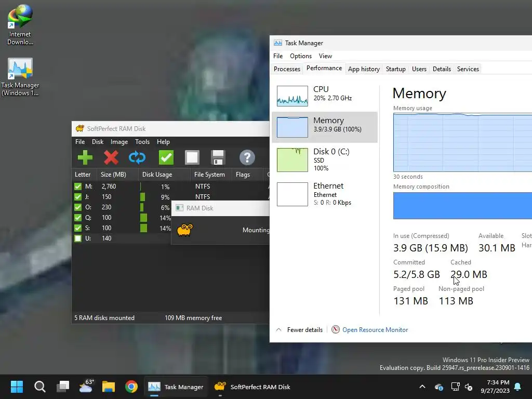Viewport: 532px width, 399px height.
Task: Open Task Manager File menu
Action: click(278, 56)
